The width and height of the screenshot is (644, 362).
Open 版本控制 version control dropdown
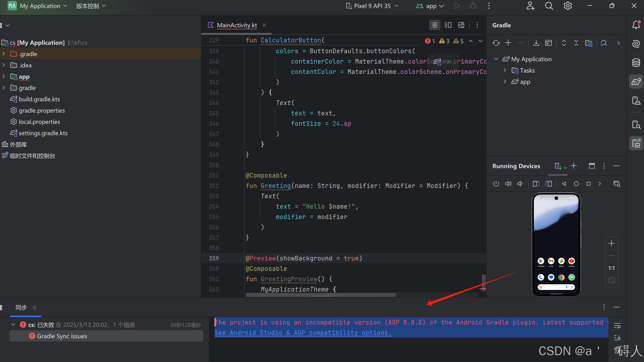(91, 6)
